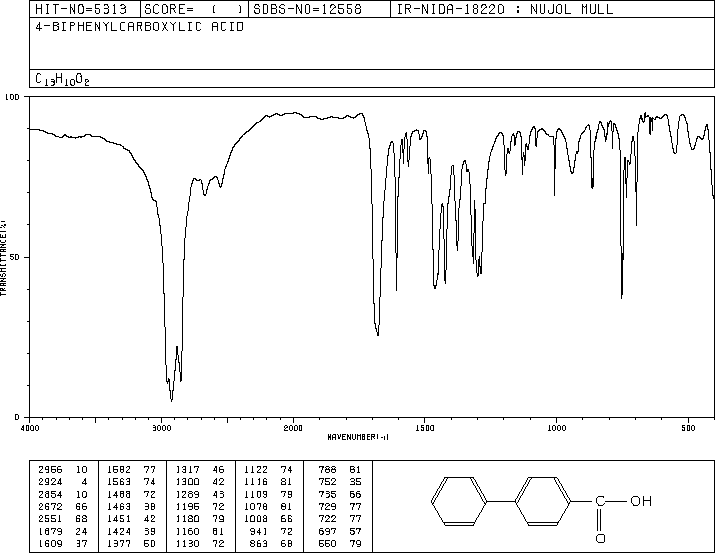715x553 pixels.
Task: Click the IR-NIDA-18220 : NUJOL MULL label
Action: [505, 9]
